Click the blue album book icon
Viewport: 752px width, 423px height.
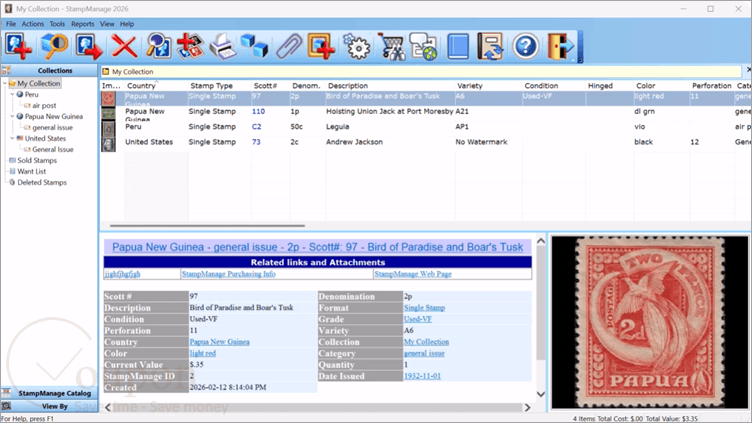[458, 47]
